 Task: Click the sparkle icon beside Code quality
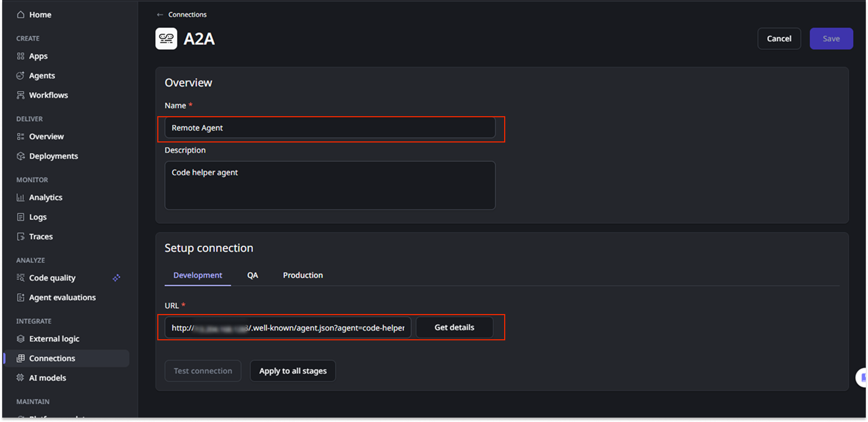click(x=116, y=278)
